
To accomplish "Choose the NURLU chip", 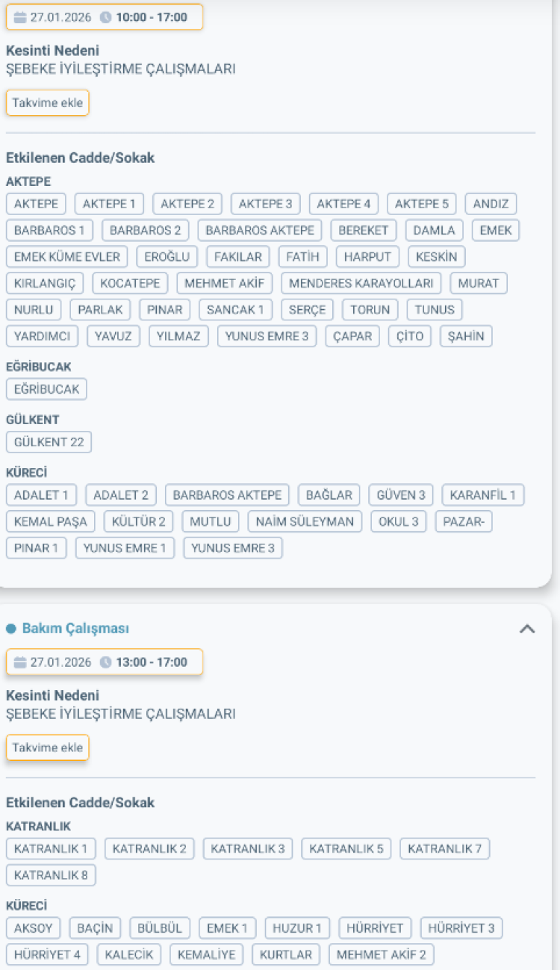I will pos(34,309).
